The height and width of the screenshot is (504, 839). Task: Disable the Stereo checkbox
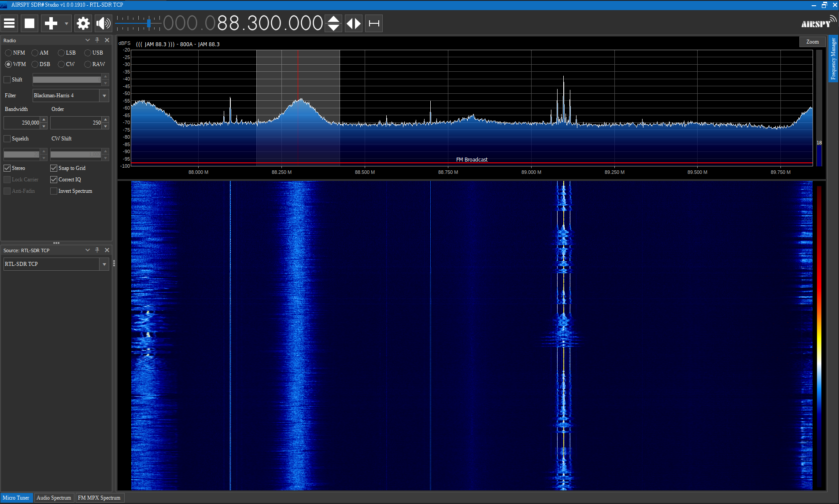pos(7,168)
